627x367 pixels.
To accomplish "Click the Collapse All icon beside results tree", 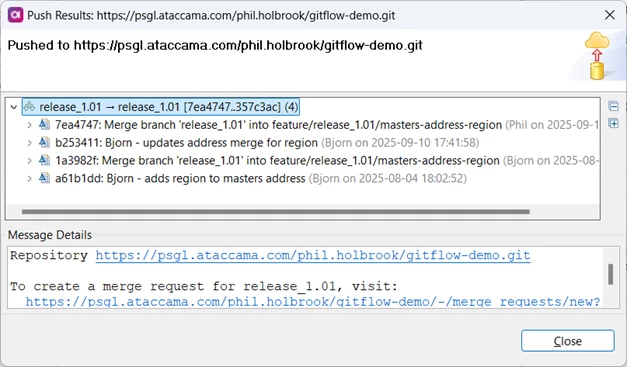I will pos(613,106).
